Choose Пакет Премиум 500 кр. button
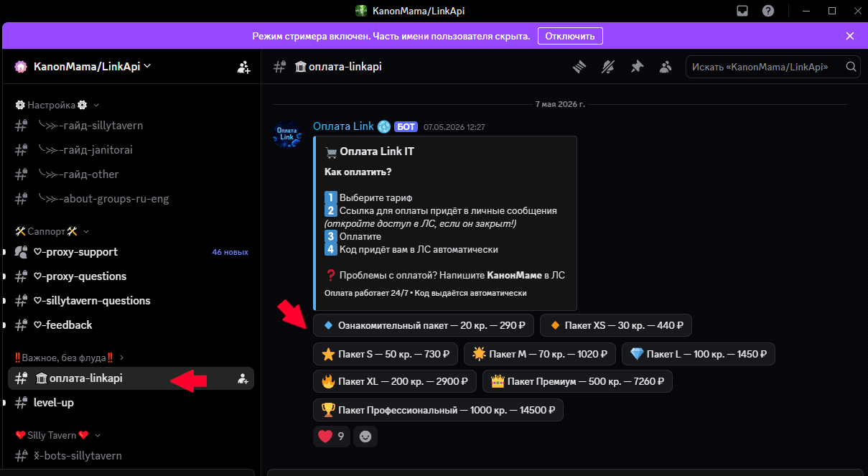Screen dimensions: 868x476 pos(577,381)
